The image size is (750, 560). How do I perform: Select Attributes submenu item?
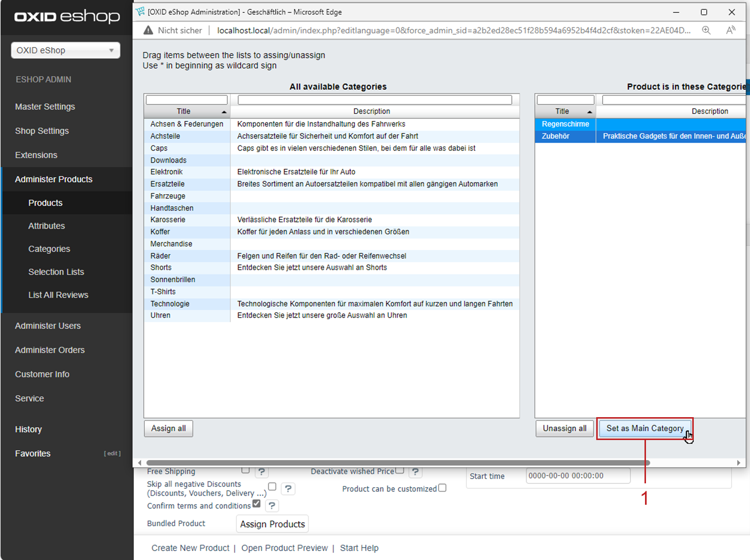[x=46, y=226]
